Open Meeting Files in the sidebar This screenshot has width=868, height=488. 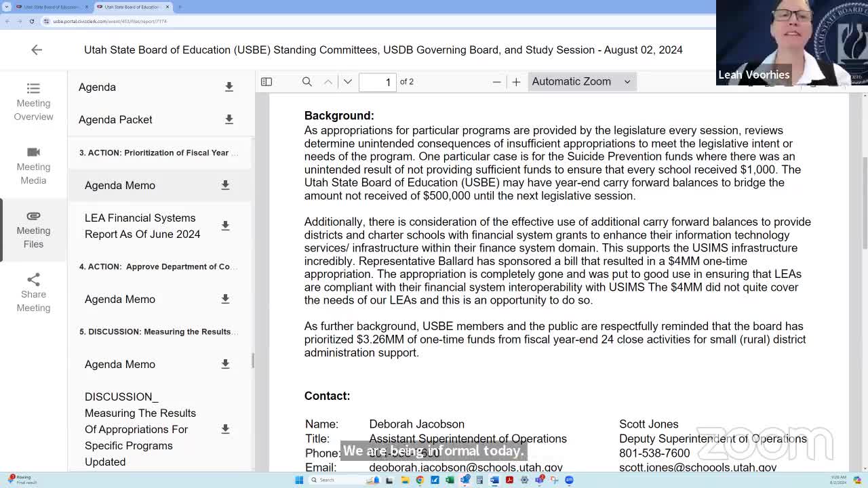point(33,229)
